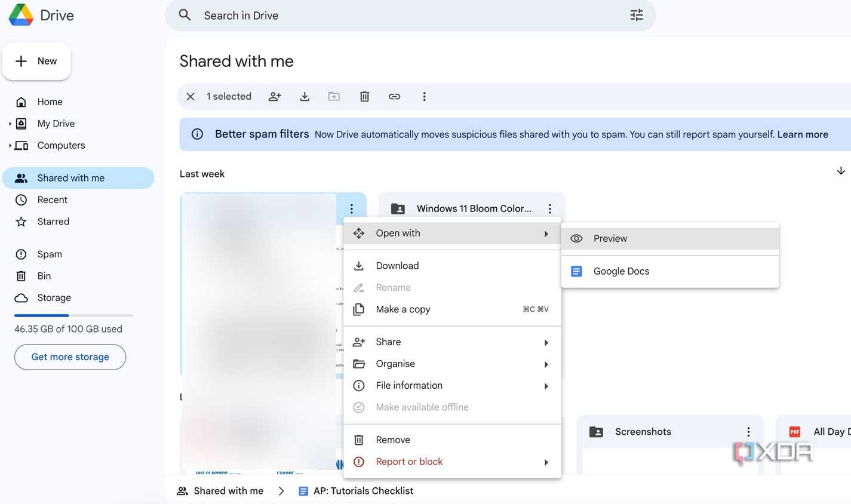Click the Windows 11 Bloom Color... folder name
The height and width of the screenshot is (504, 851).
point(474,208)
